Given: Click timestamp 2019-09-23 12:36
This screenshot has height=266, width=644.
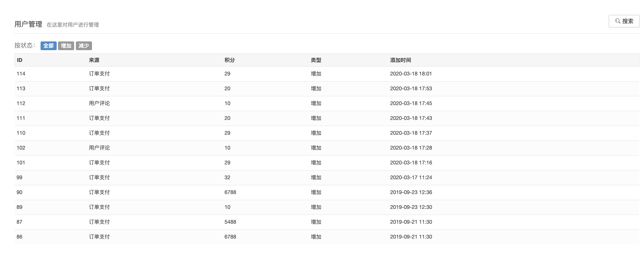Looking at the screenshot, I should 411,192.
